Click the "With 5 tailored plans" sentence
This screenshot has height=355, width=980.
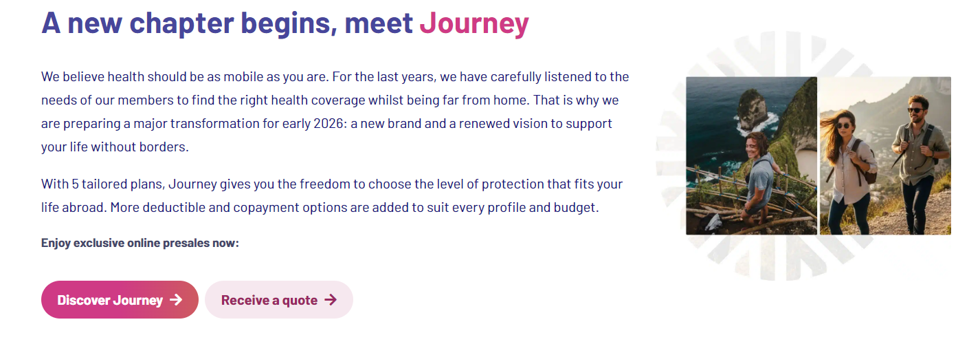pos(103,184)
